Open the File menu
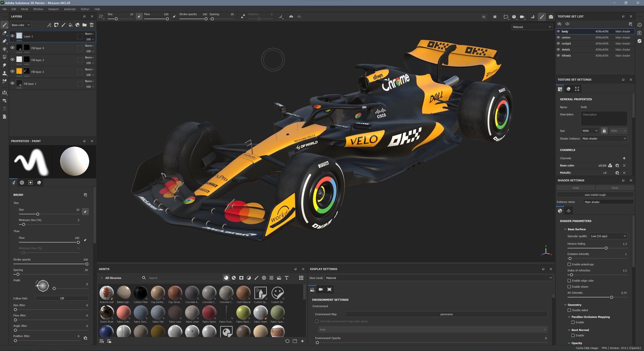 (4, 9)
